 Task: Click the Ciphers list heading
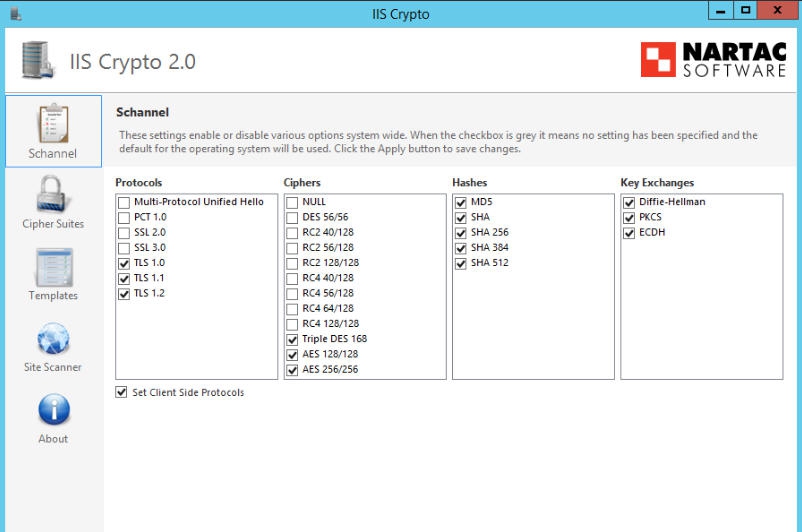(302, 183)
